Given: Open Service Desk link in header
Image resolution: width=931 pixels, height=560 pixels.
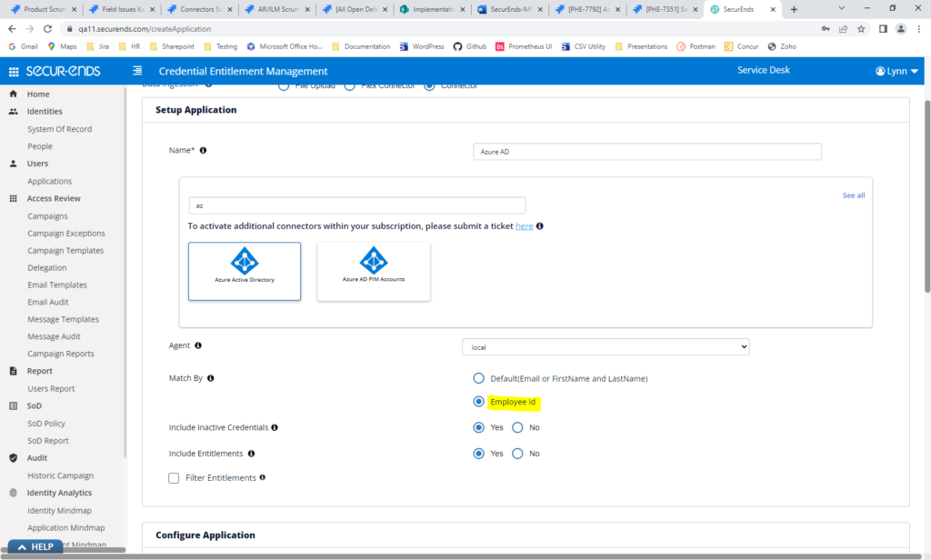Looking at the screenshot, I should pos(764,70).
